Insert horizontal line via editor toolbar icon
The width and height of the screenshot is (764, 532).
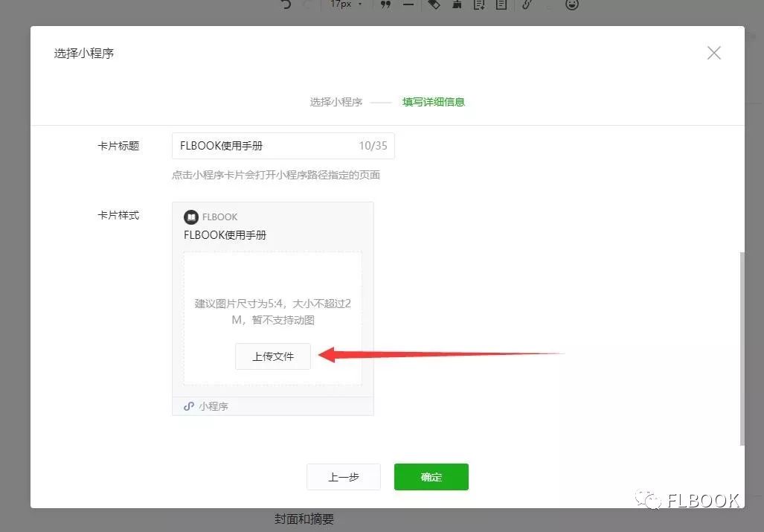pyautogui.click(x=408, y=4)
